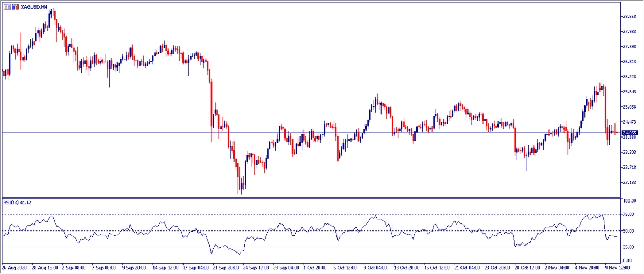644x274 pixels.
Task: Click the XAGUSD,H4 chart title label
Action: (x=34, y=7)
